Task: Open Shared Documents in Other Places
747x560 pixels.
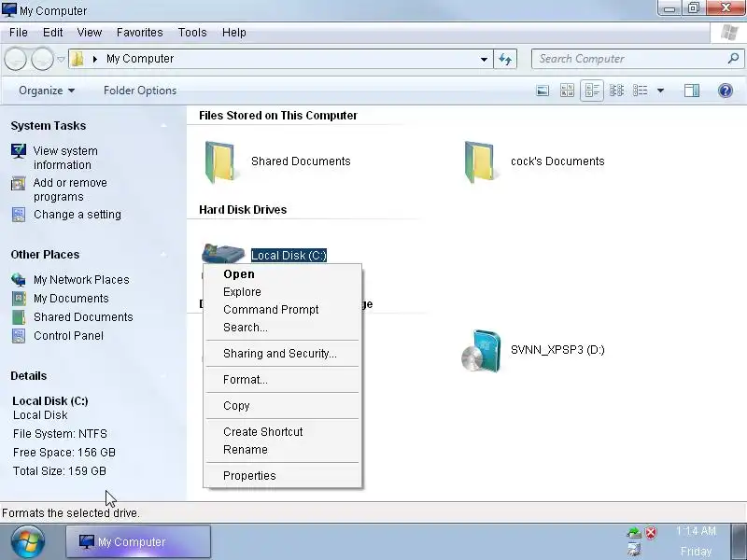Action: click(83, 317)
